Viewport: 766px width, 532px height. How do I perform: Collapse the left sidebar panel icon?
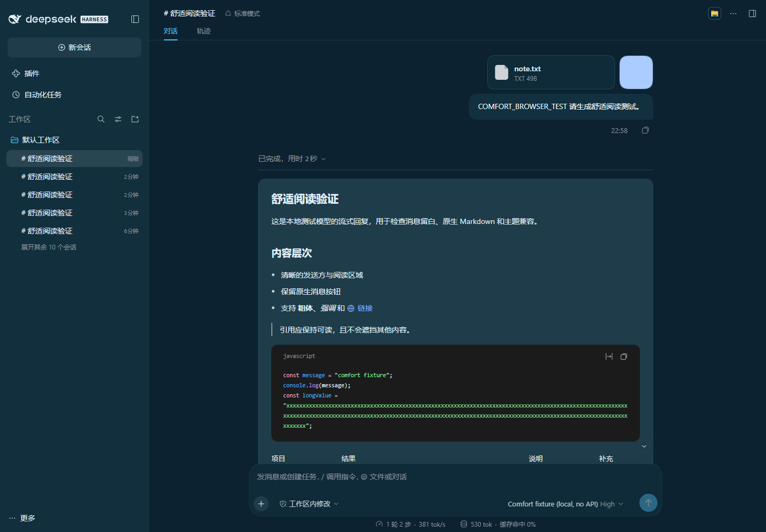coord(135,19)
